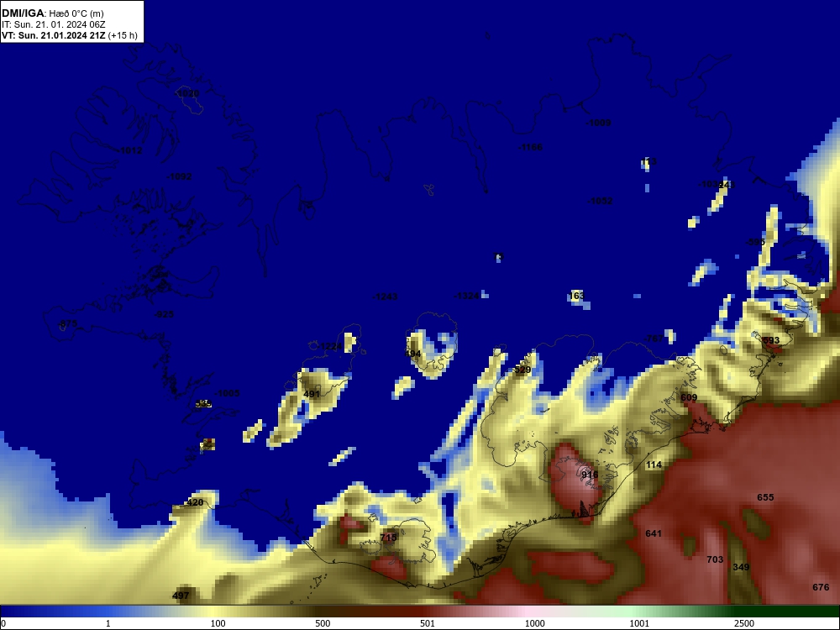This screenshot has width=840, height=630.
Task: Click the -925 value label
Action: coord(164,314)
